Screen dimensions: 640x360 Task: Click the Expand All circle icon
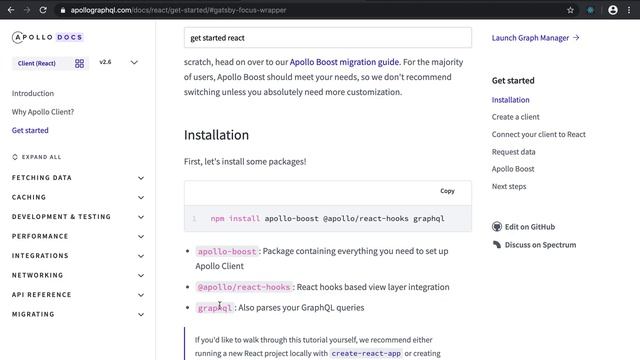coord(15,157)
